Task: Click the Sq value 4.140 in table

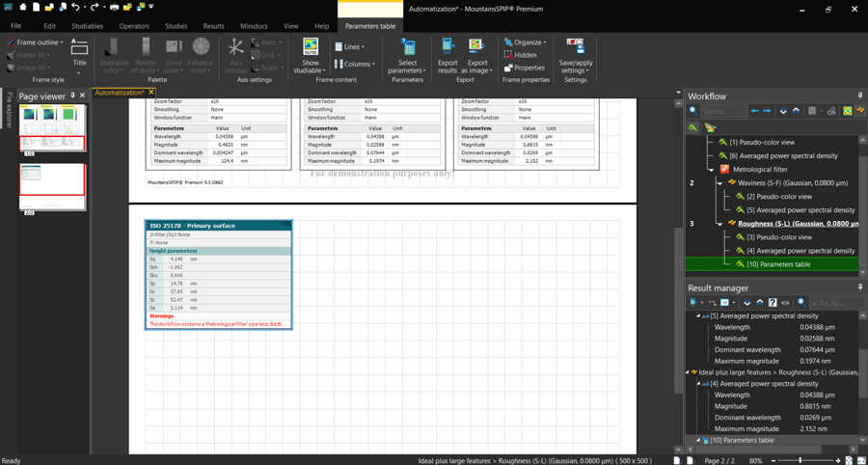Action: point(176,260)
